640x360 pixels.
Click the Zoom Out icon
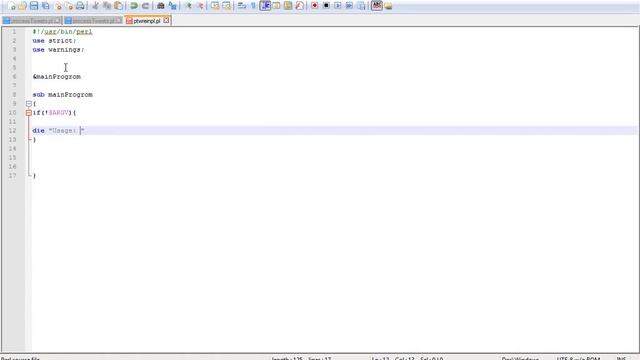(200, 6)
